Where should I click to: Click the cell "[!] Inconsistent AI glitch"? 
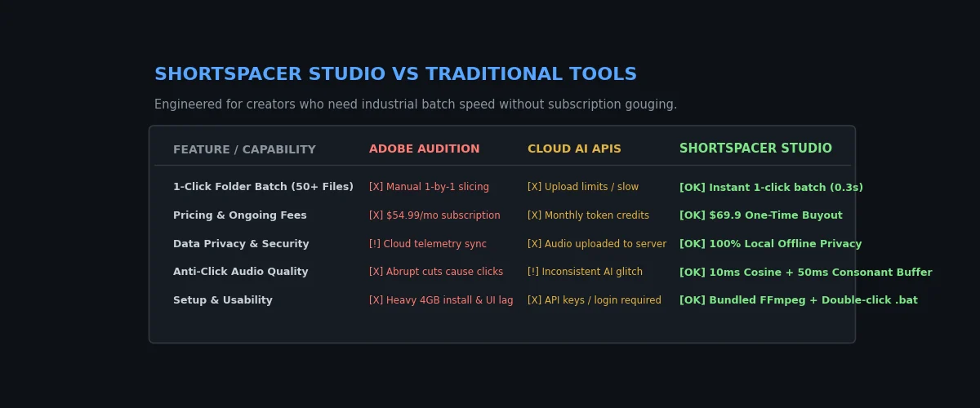[x=585, y=272]
